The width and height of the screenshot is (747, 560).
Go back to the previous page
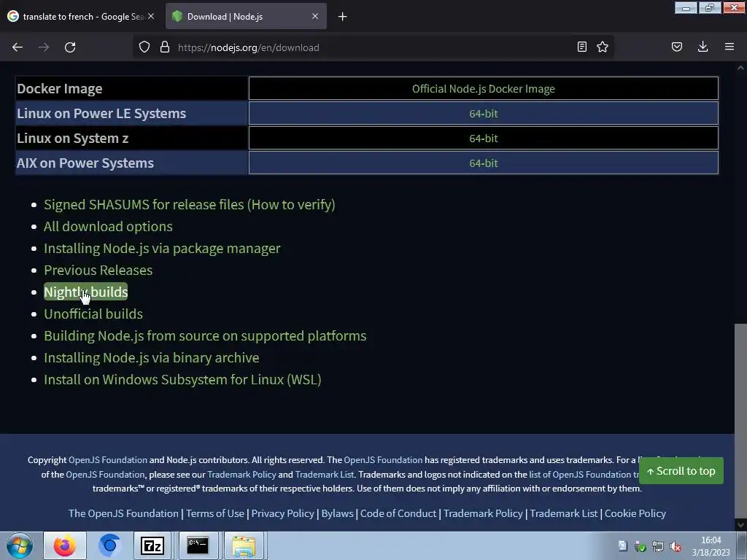coord(18,47)
